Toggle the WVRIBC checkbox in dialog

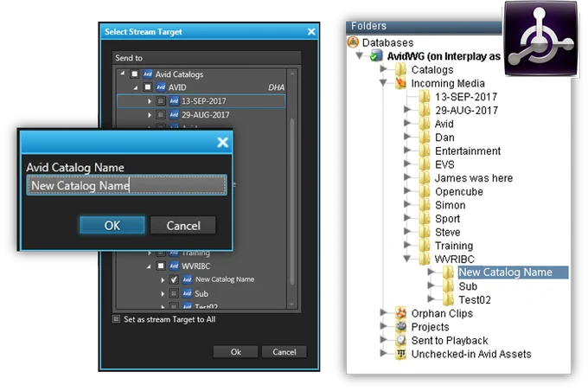[161, 266]
